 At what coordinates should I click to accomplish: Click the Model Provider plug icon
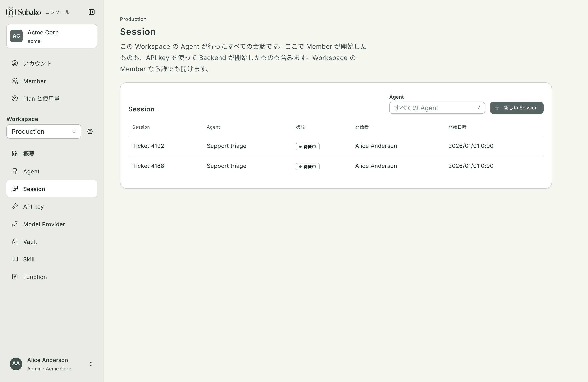15,224
